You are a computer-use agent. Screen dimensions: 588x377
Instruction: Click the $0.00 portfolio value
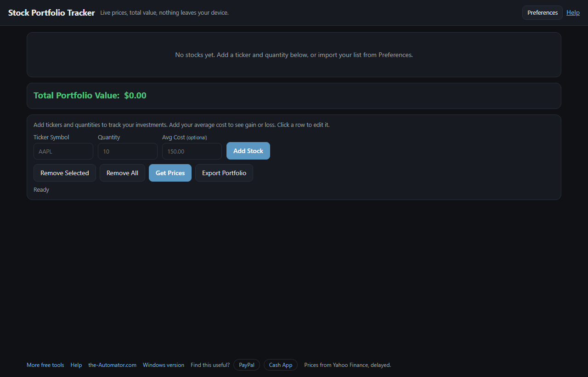click(x=135, y=96)
